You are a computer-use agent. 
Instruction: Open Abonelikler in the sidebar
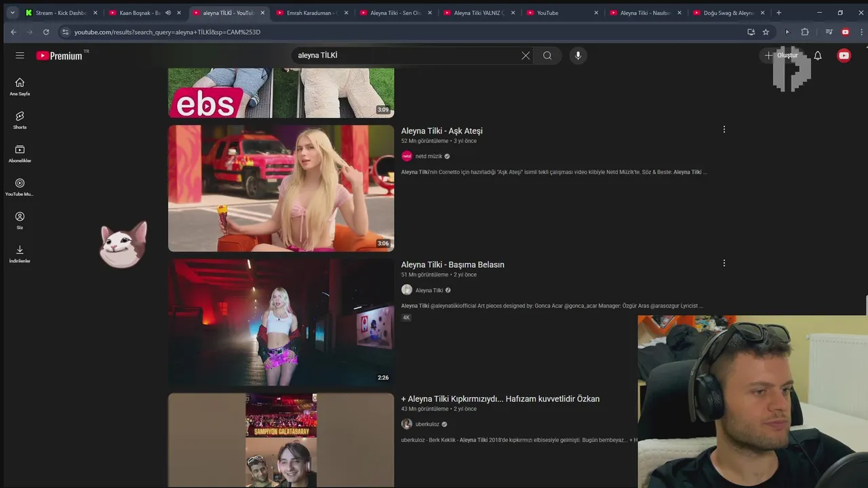[x=20, y=154]
